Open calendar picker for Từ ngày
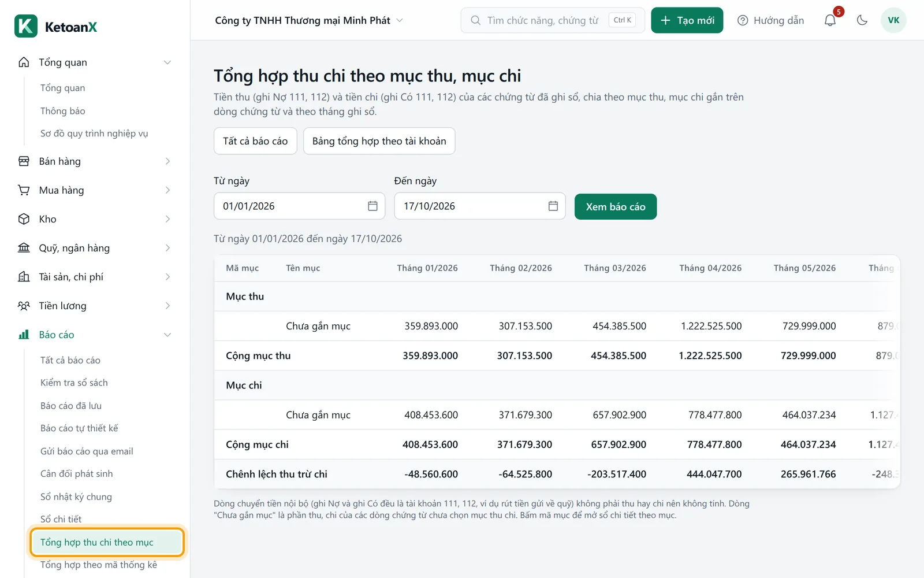This screenshot has width=924, height=578. tap(372, 206)
